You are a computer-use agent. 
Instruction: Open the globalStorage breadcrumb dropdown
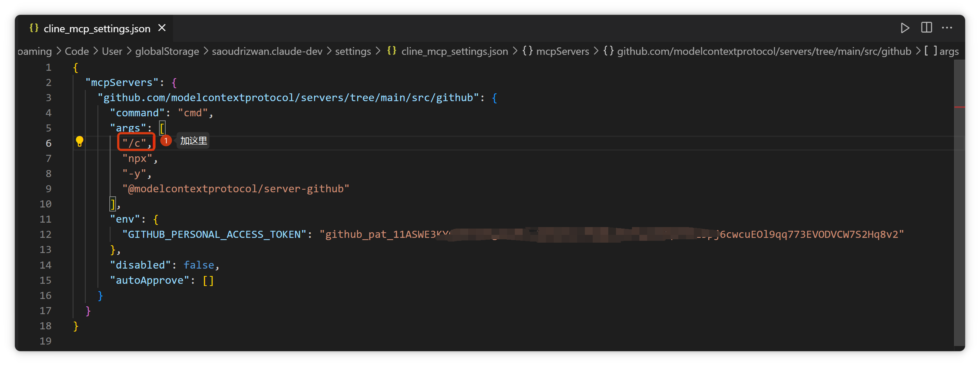coord(167,51)
